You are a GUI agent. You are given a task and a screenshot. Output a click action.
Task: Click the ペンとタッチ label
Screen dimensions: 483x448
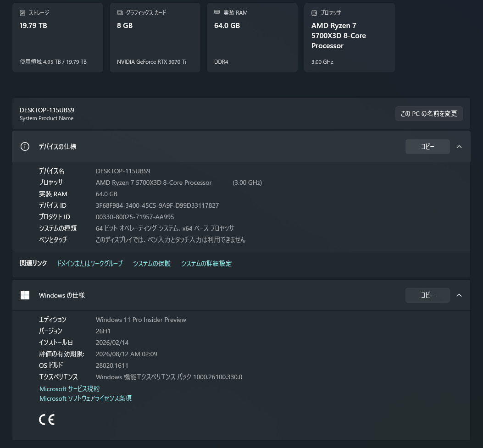coord(53,240)
